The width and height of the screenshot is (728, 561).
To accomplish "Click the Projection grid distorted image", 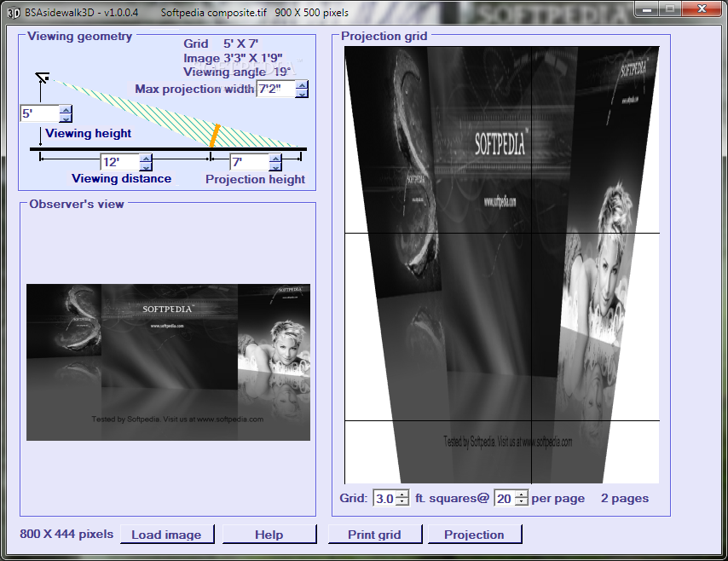I will (x=502, y=264).
